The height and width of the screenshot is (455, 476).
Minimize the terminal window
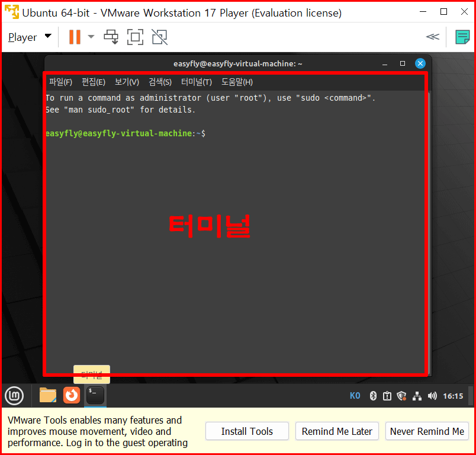385,64
